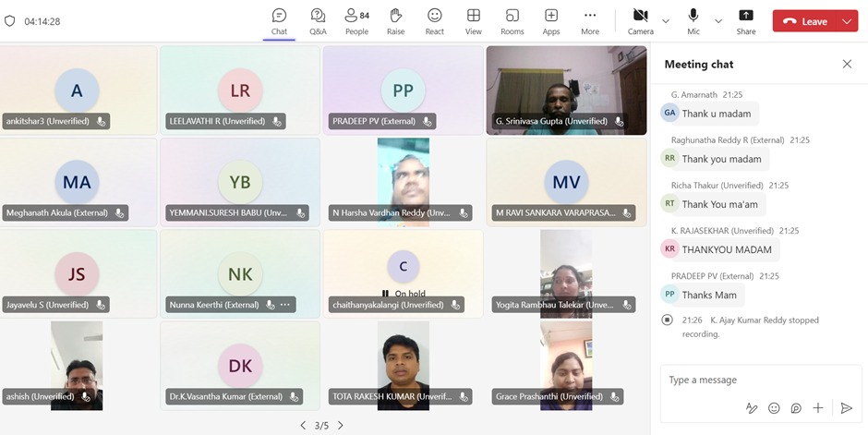This screenshot has width=868, height=435.
Task: Click the shield security icon
Action: pyautogui.click(x=9, y=21)
